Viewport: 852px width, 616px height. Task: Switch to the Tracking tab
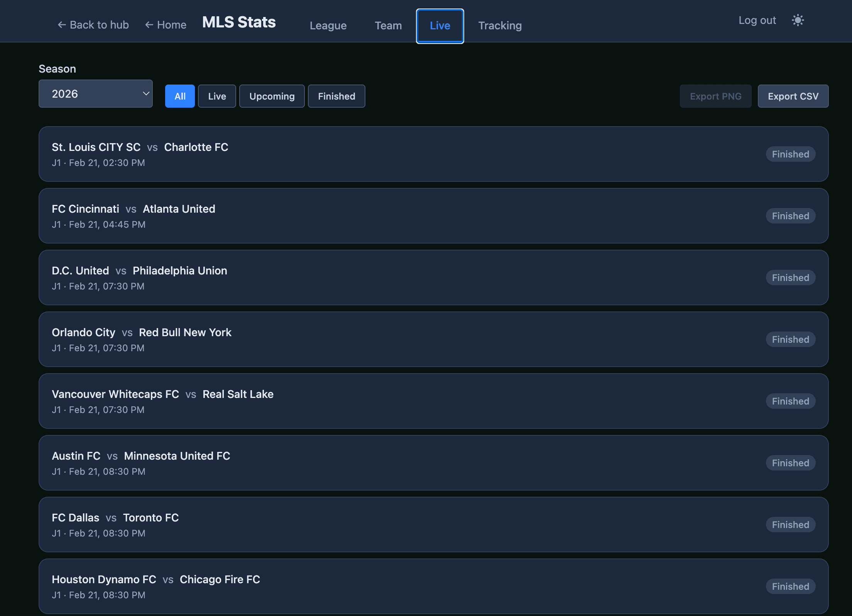coord(500,25)
